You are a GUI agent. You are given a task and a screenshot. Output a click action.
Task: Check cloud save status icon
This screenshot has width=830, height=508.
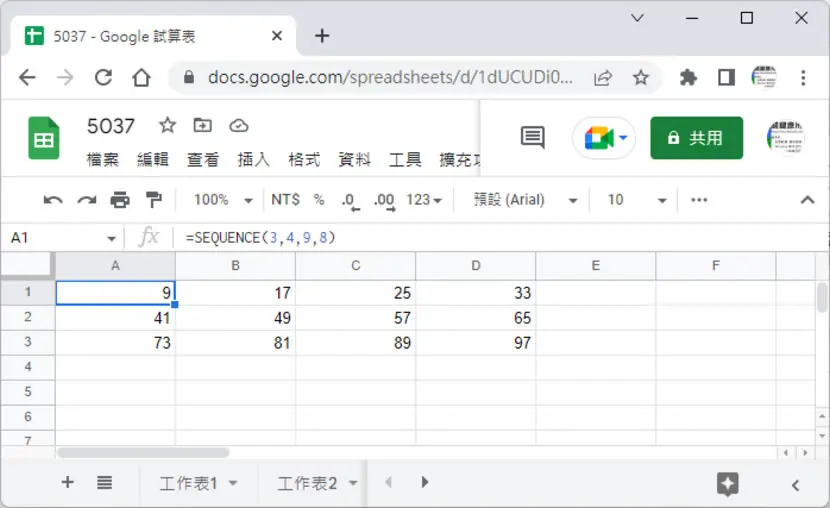(x=239, y=125)
